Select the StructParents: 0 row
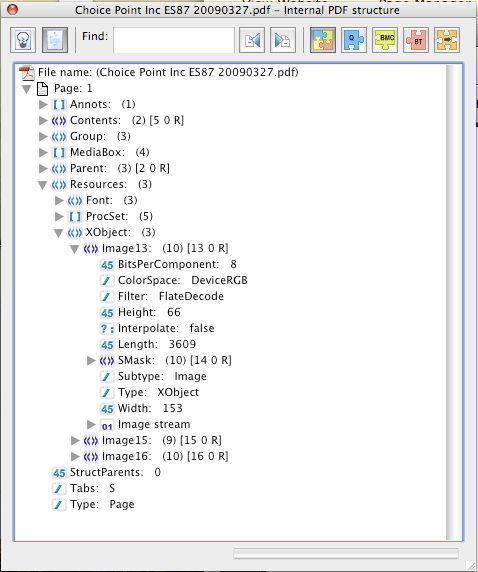 pos(115,473)
